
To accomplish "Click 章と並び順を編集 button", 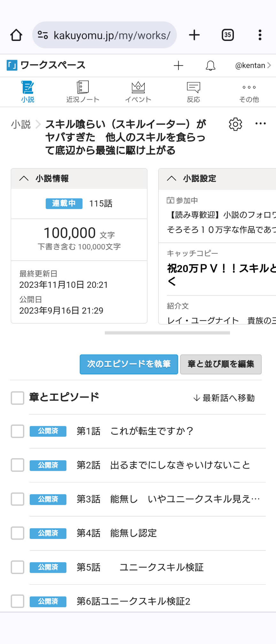I will (x=221, y=364).
